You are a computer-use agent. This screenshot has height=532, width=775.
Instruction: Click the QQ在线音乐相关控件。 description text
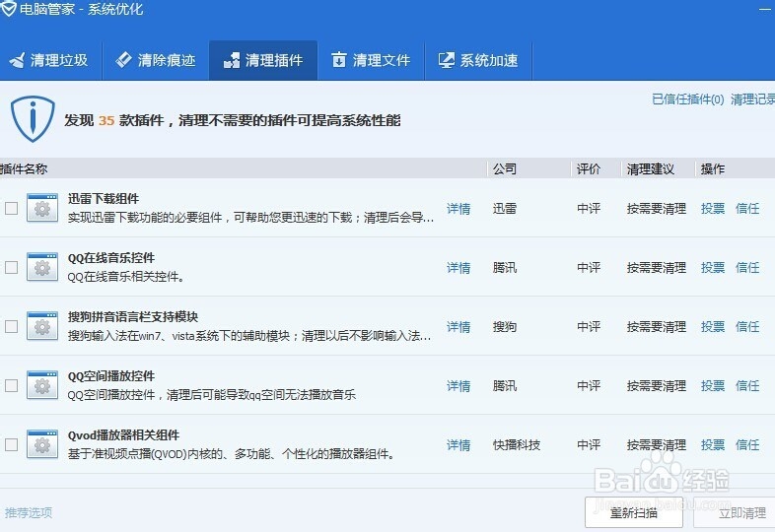coord(126,277)
